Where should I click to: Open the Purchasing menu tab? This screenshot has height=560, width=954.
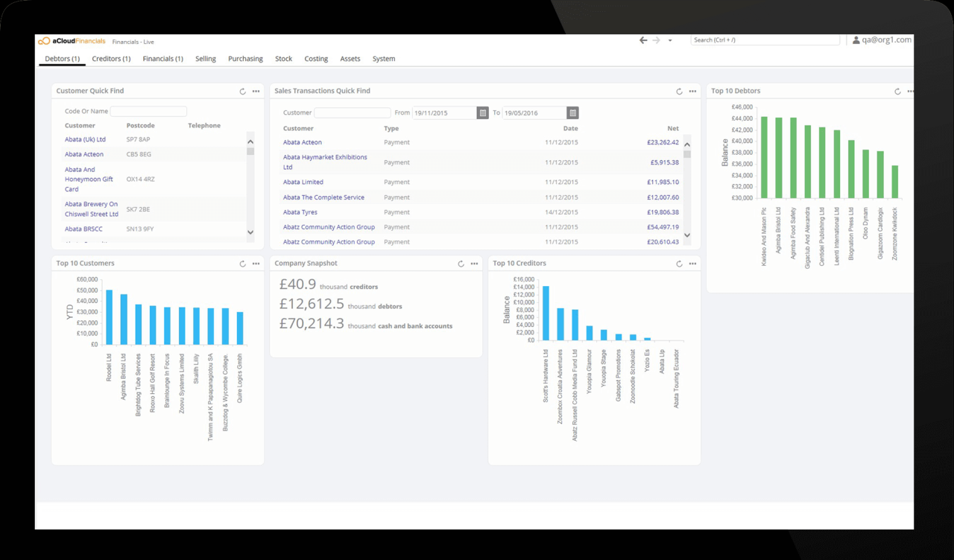[245, 59]
